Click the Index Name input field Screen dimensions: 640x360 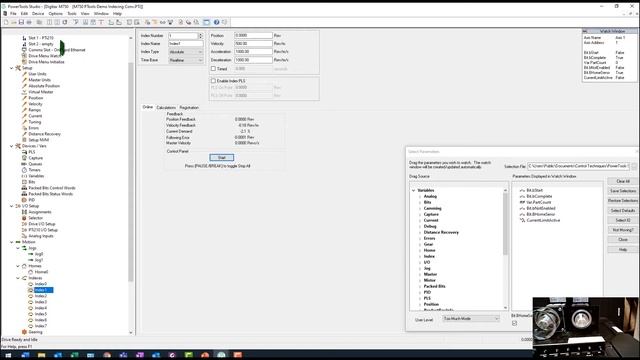pos(186,44)
